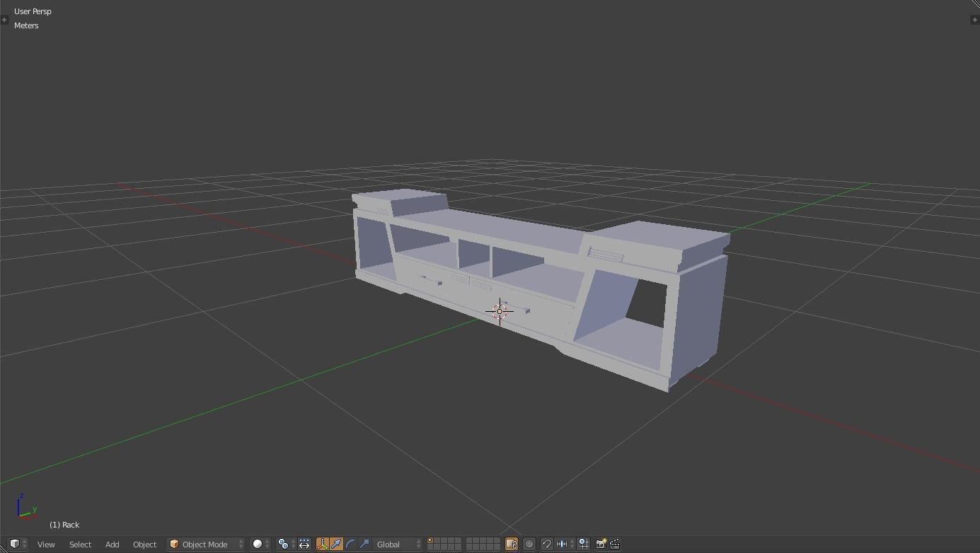Open the View menu
The width and height of the screenshot is (980, 553).
click(46, 544)
